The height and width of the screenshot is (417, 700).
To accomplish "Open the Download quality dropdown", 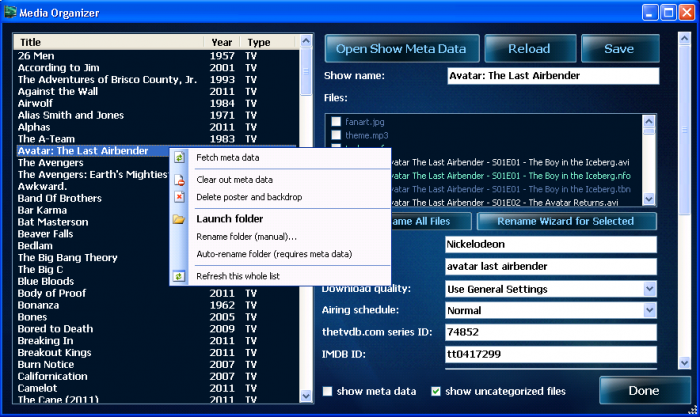I will [650, 289].
